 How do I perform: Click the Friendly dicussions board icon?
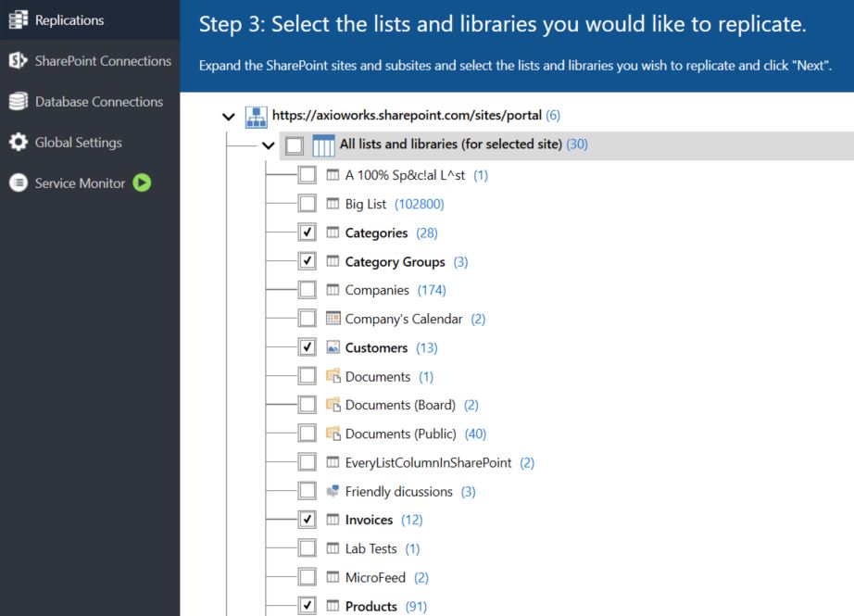tap(333, 492)
